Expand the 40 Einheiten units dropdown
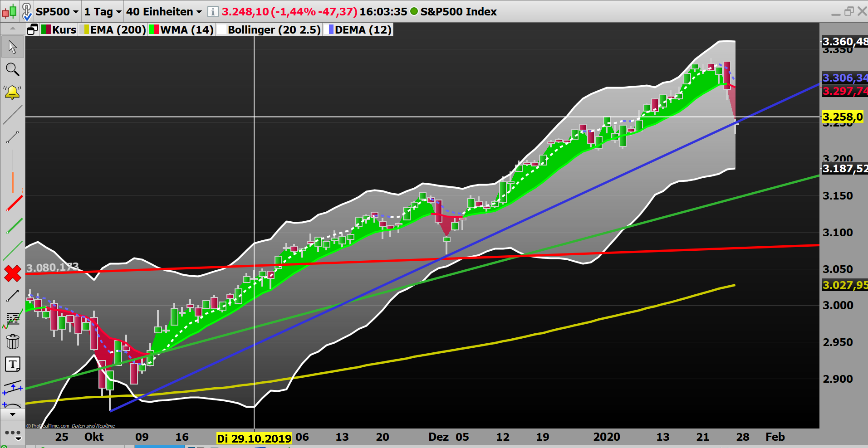This screenshot has height=448, width=868. tap(162, 11)
